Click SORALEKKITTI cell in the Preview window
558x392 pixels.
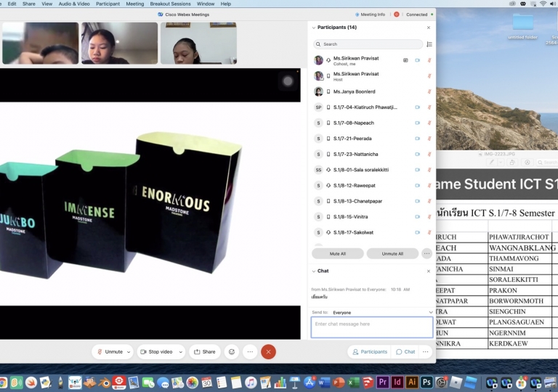click(519, 279)
